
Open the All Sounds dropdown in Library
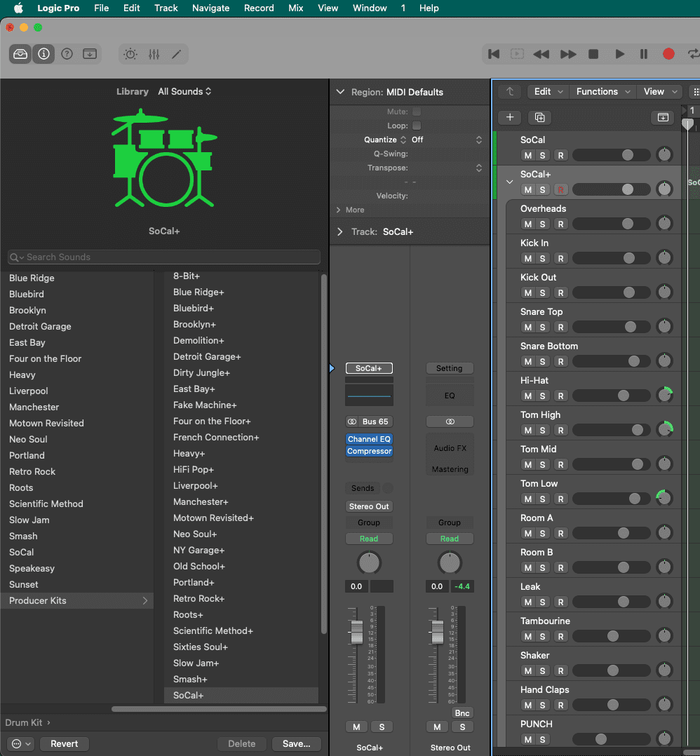(184, 91)
